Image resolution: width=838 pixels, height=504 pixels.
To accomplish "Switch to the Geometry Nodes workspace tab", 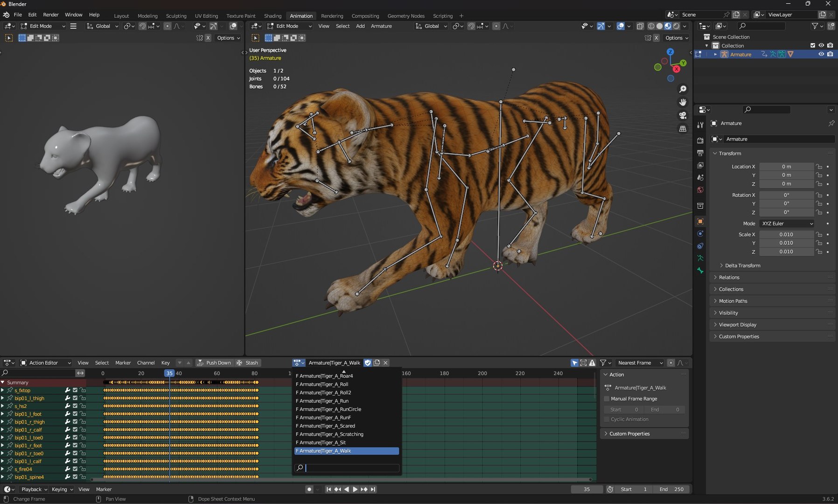I will (x=406, y=16).
